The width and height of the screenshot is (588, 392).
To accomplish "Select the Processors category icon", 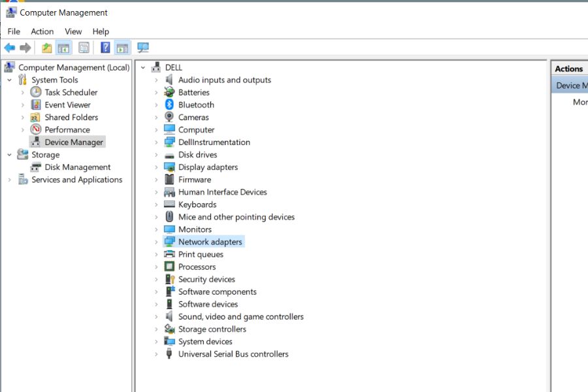I will [169, 267].
